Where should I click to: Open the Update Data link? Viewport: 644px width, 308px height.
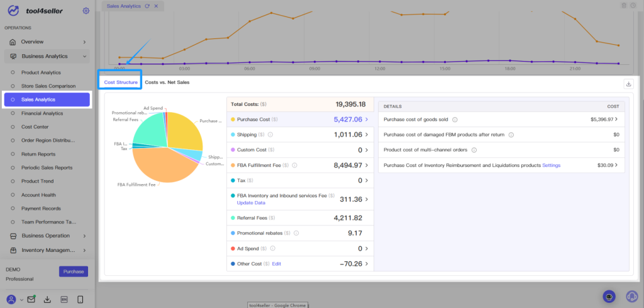point(251,203)
